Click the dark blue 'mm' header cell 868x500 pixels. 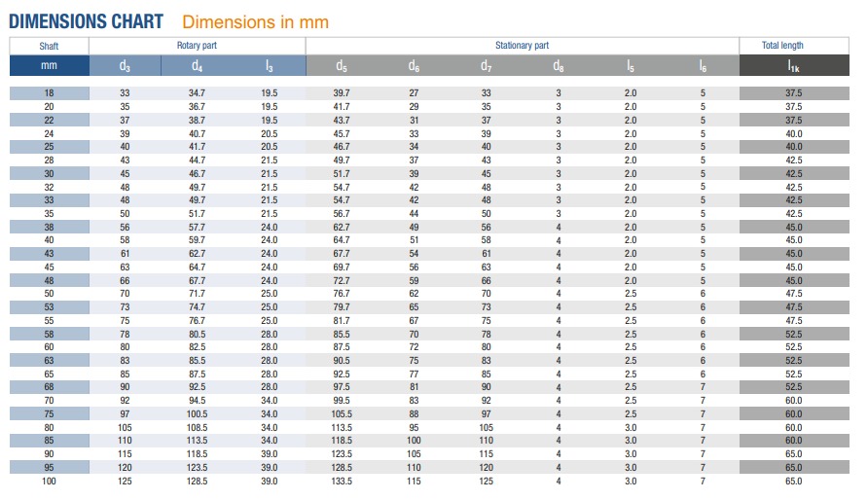pyautogui.click(x=49, y=65)
